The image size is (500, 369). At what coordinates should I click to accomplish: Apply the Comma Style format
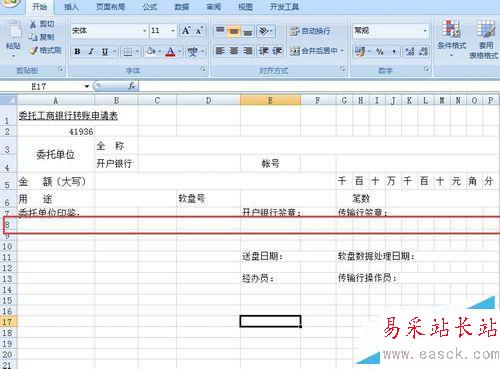pyautogui.click(x=394, y=51)
